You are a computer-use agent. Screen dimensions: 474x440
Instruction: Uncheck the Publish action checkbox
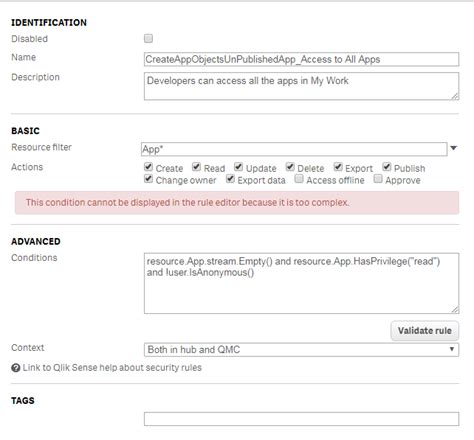387,167
